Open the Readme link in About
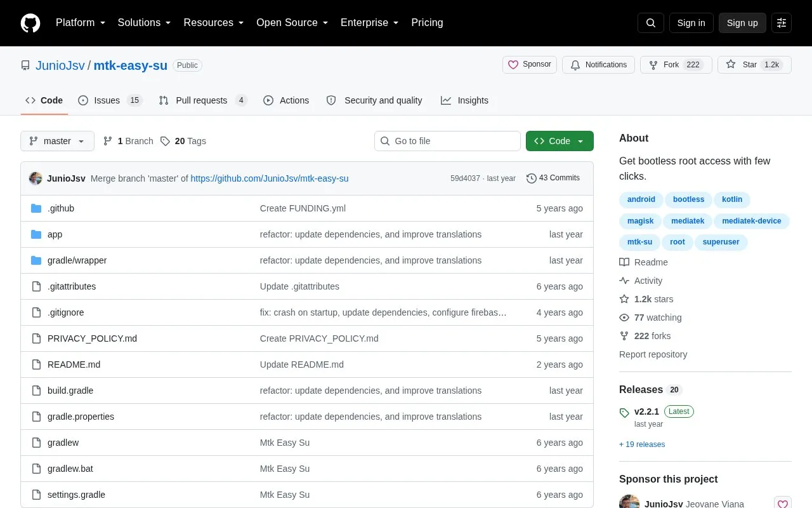Screen dimensions: 812x508 click(644, 262)
